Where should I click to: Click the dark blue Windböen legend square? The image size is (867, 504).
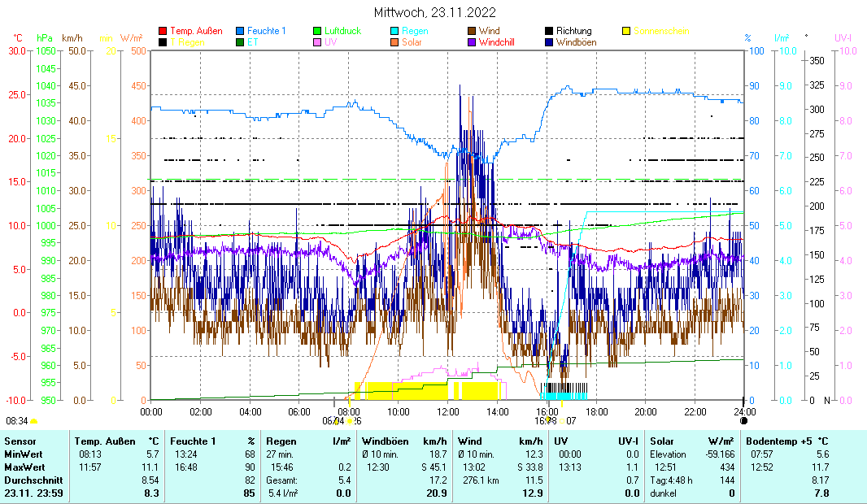click(550, 42)
